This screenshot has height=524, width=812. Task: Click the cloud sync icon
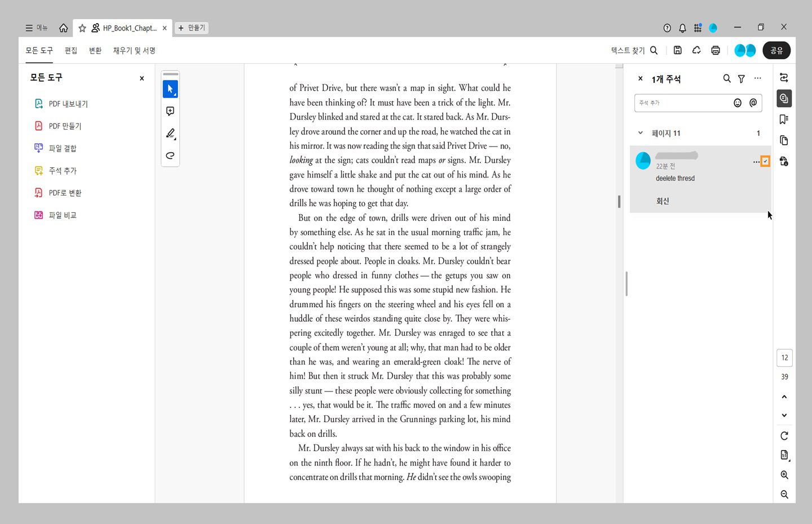pos(696,50)
